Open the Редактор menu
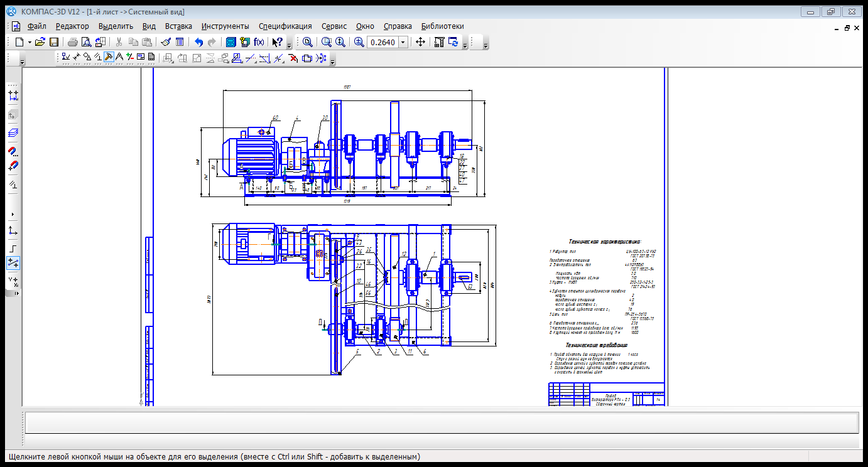Viewport: 868px width, 467px height. click(72, 26)
